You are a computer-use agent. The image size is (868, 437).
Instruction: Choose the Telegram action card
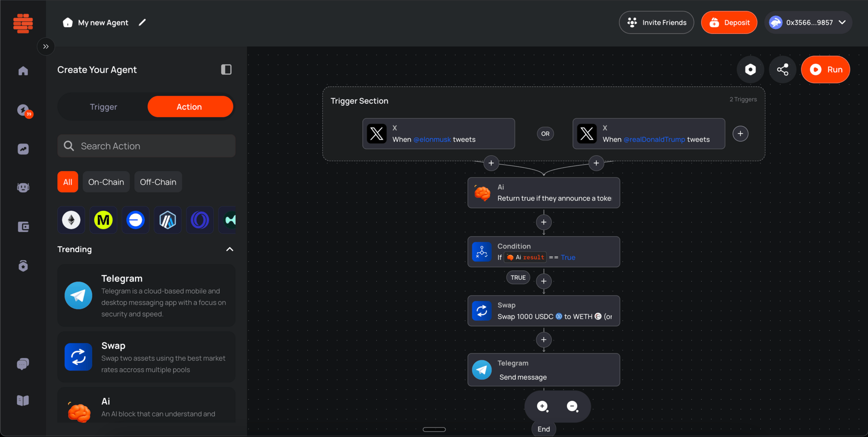click(146, 296)
